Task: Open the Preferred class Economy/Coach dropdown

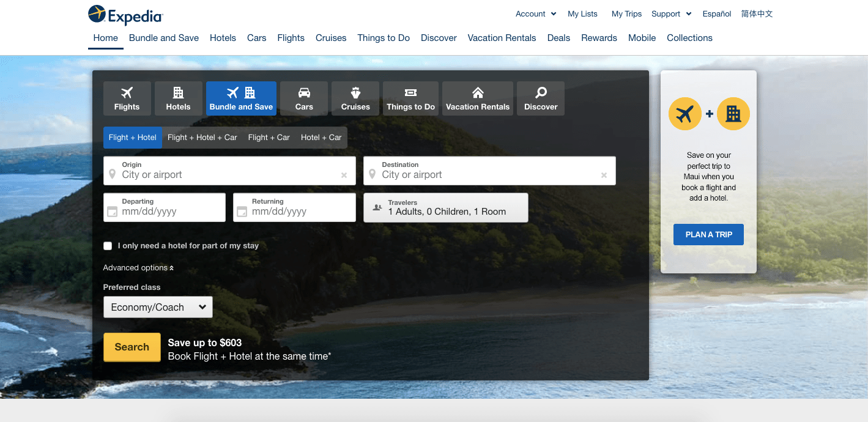Action: (158, 307)
